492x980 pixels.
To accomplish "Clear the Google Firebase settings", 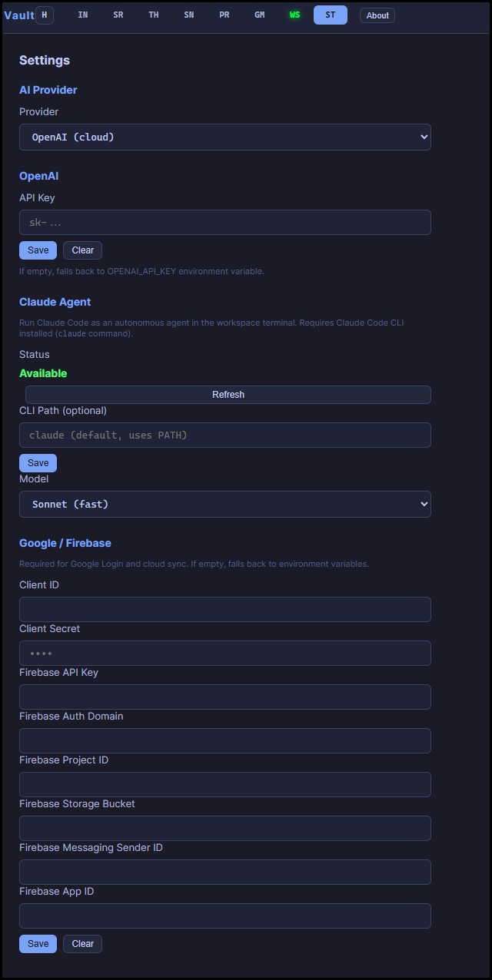I will (82, 943).
